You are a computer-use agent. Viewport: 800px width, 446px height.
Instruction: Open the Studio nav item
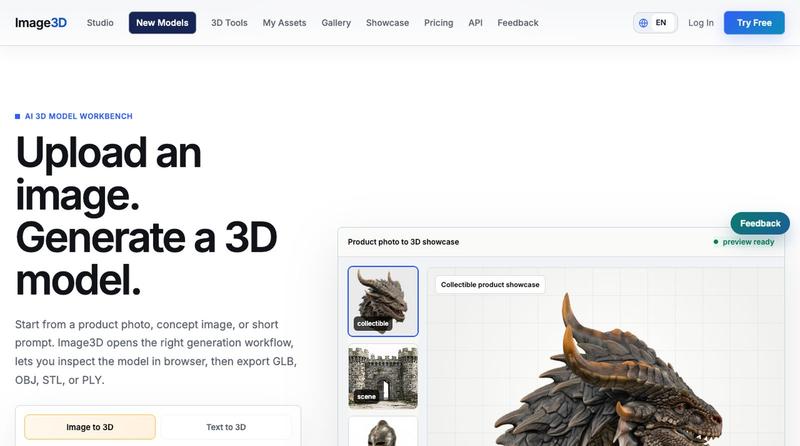point(100,23)
